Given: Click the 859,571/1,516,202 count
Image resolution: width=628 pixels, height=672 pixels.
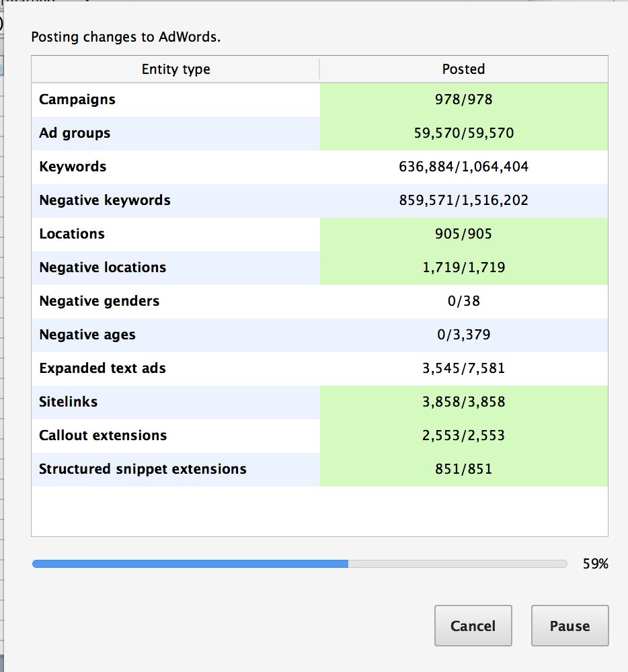Looking at the screenshot, I should tap(463, 200).
